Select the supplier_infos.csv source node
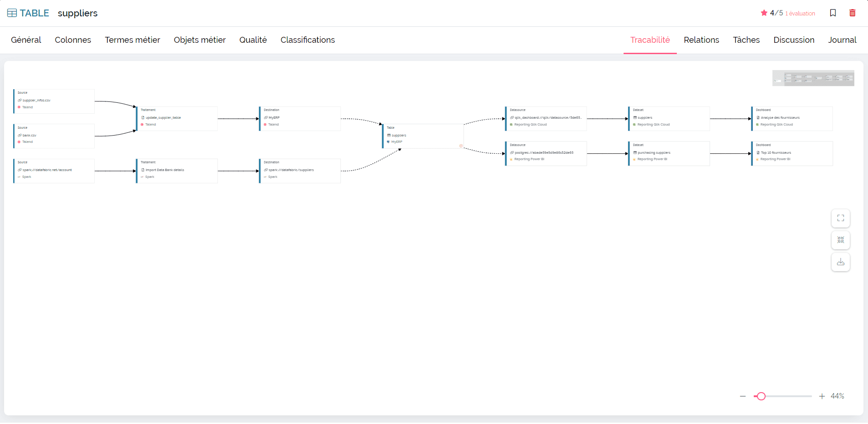 tap(54, 101)
